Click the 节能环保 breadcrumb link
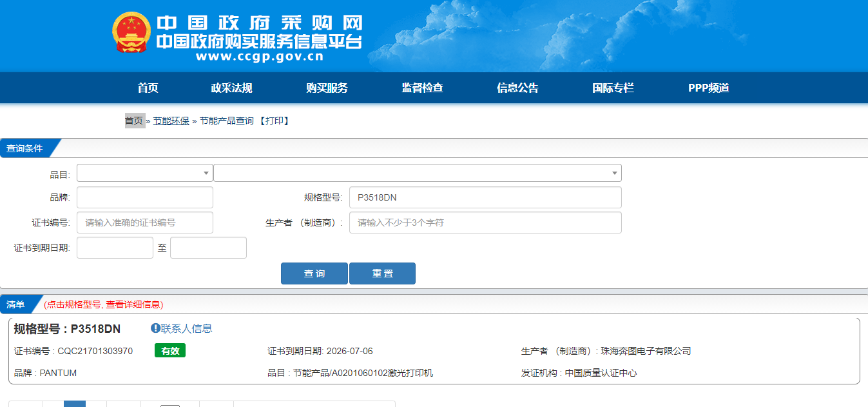This screenshot has height=407, width=868. pyautogui.click(x=171, y=121)
